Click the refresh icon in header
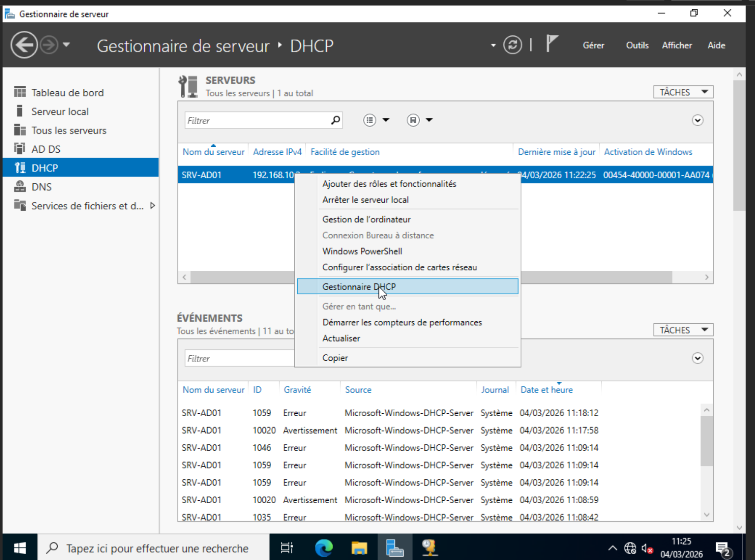Viewport: 755px width, 560px height. [x=512, y=45]
